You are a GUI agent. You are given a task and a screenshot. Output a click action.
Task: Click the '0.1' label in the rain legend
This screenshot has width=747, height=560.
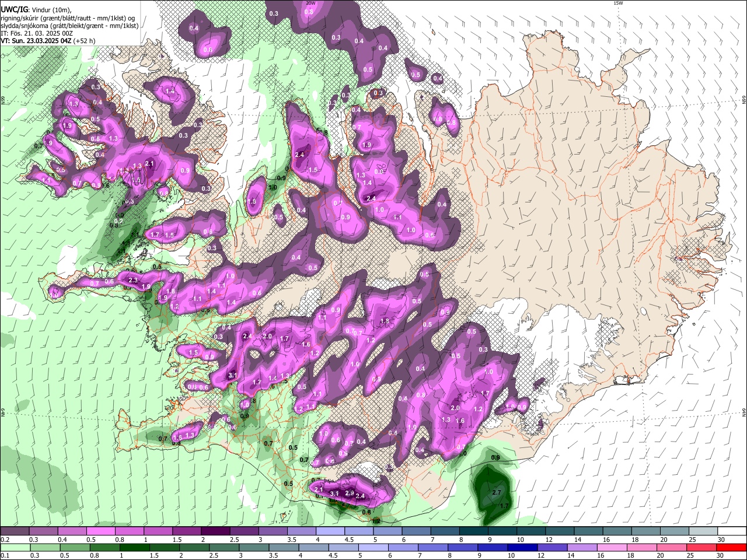tap(5, 555)
